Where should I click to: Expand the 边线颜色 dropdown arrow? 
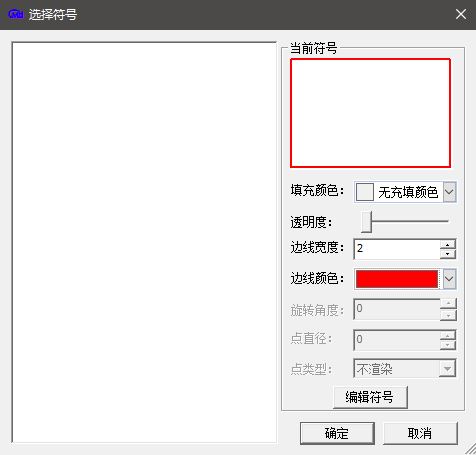click(449, 279)
